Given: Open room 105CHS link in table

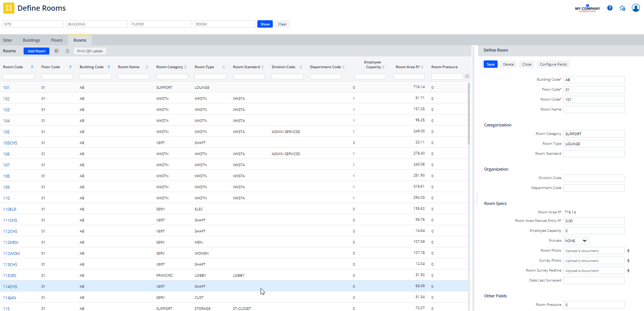Looking at the screenshot, I should (10, 143).
